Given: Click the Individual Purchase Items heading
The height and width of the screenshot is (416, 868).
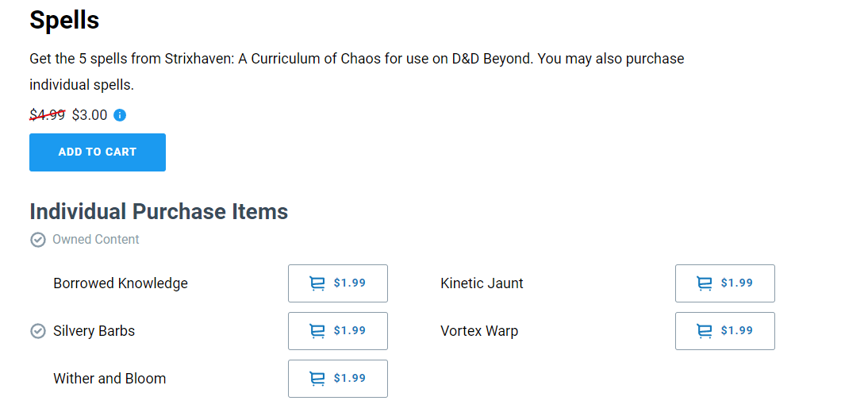Looking at the screenshot, I should (x=159, y=212).
